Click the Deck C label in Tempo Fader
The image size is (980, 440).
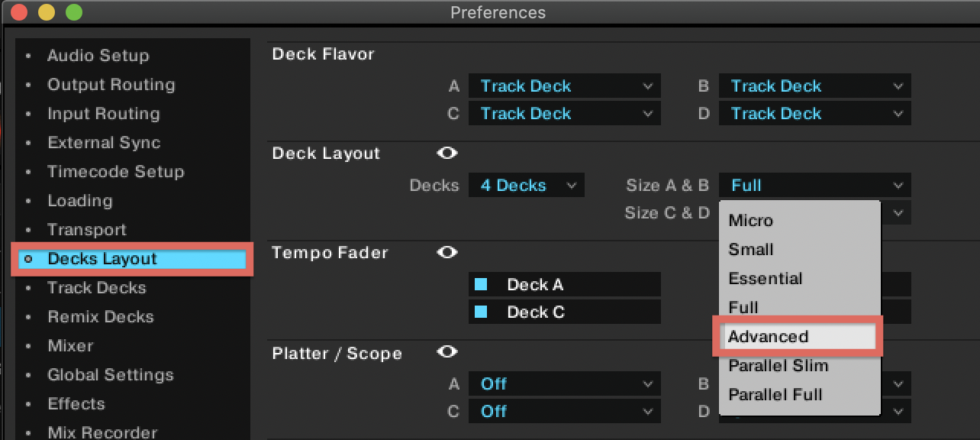point(535,312)
